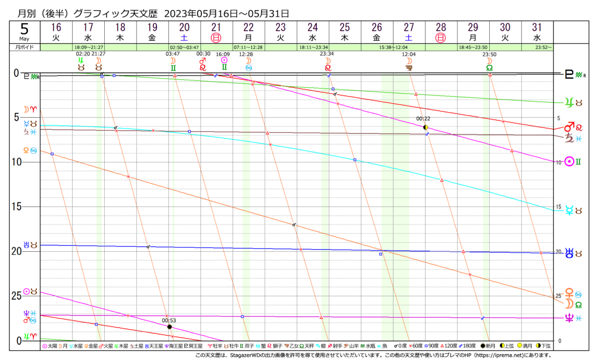The width and height of the screenshot is (598, 364).
Task: Click the new moon marker at 00:53
Action: tap(169, 327)
